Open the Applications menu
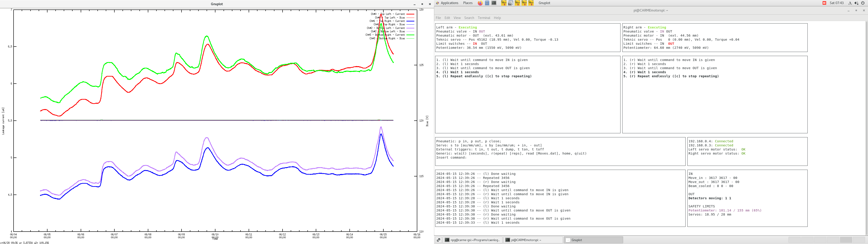The width and height of the screenshot is (868, 244). click(450, 3)
